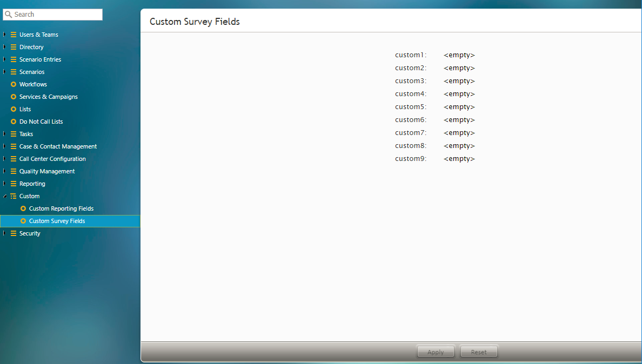Expand the Scenarios tree node

pos(4,72)
